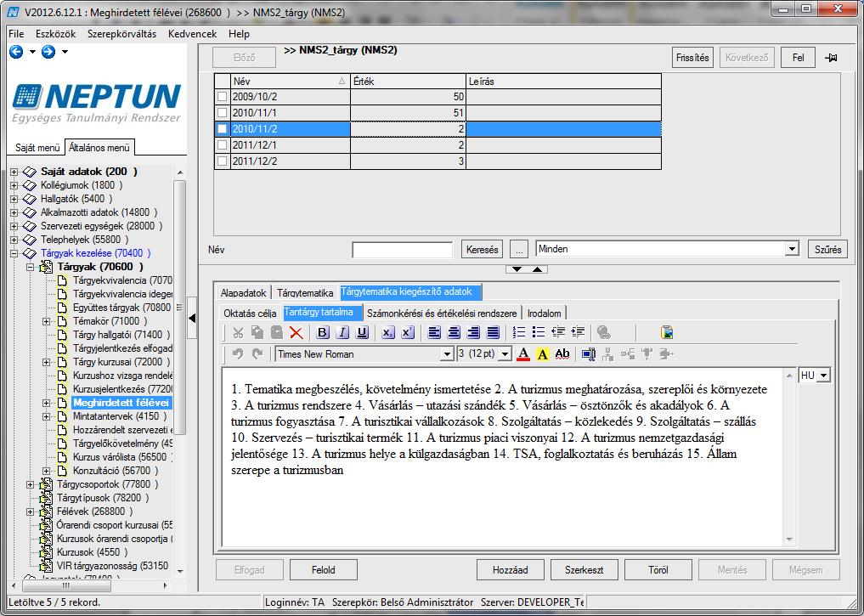The width and height of the screenshot is (864, 616).
Task: Switch to the Tárgytematika tab
Action: [x=305, y=292]
